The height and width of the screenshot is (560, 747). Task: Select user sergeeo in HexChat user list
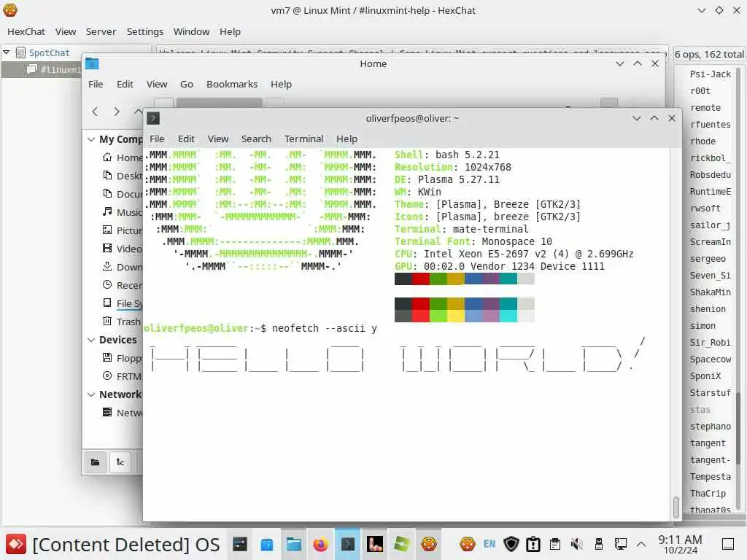[708, 259]
